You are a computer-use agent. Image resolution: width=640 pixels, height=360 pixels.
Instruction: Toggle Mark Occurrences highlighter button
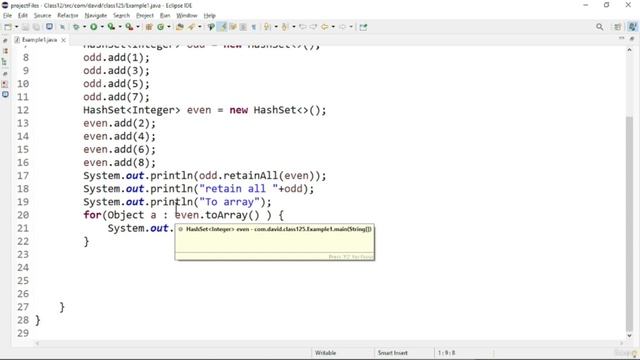point(222,27)
